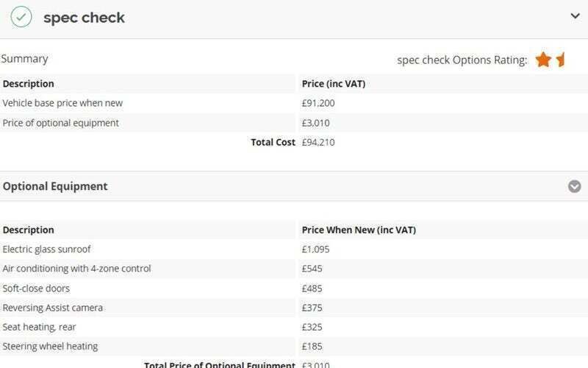Click Price of optional equipment row
The width and height of the screenshot is (588, 368).
pyautogui.click(x=294, y=123)
